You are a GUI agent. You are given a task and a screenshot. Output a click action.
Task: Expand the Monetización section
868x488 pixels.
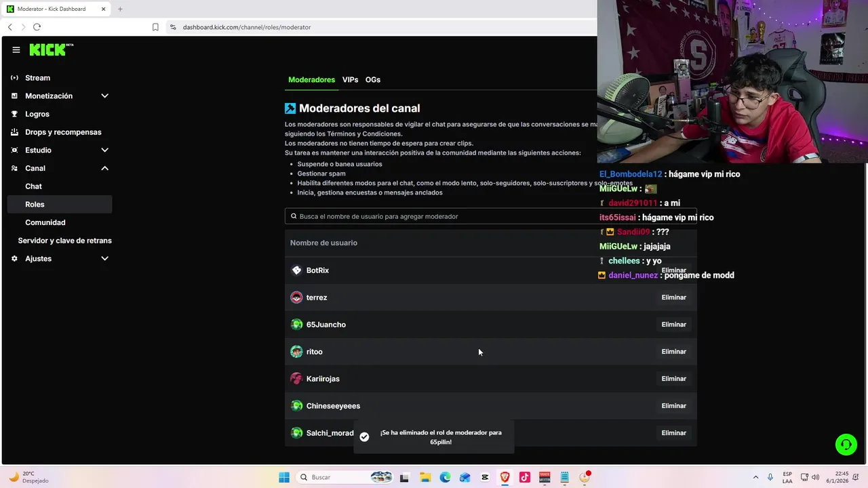click(x=104, y=96)
